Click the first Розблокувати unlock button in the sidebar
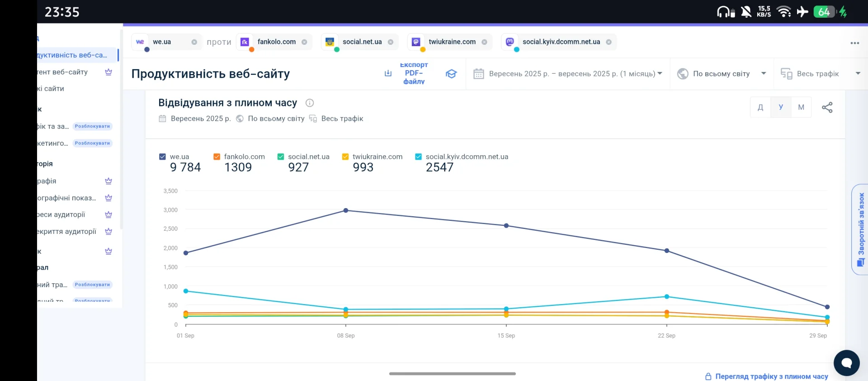868x381 pixels. (x=92, y=126)
